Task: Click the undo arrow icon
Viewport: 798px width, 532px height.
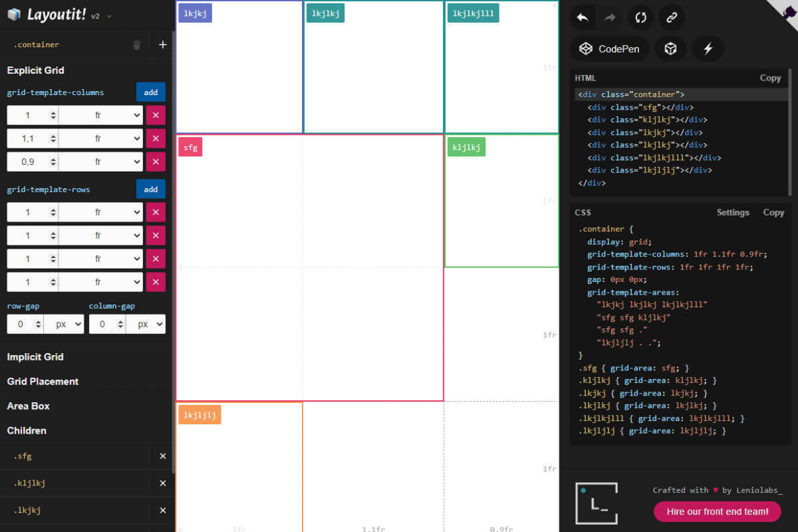Action: (583, 18)
